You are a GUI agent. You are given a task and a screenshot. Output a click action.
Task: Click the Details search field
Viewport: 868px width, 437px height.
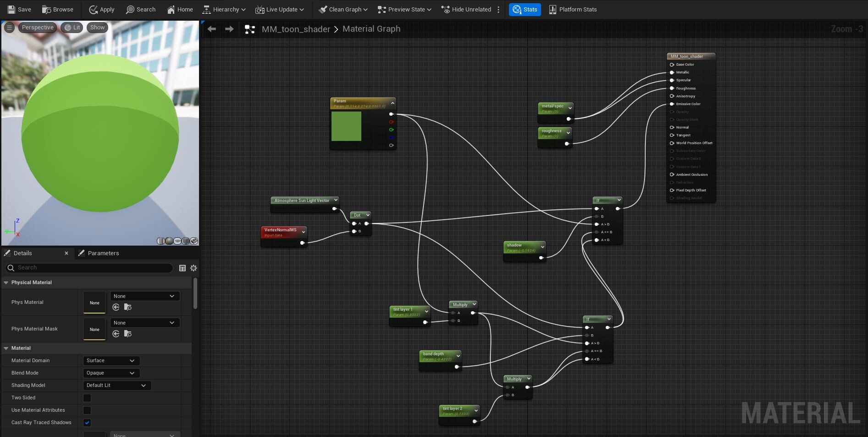point(89,268)
